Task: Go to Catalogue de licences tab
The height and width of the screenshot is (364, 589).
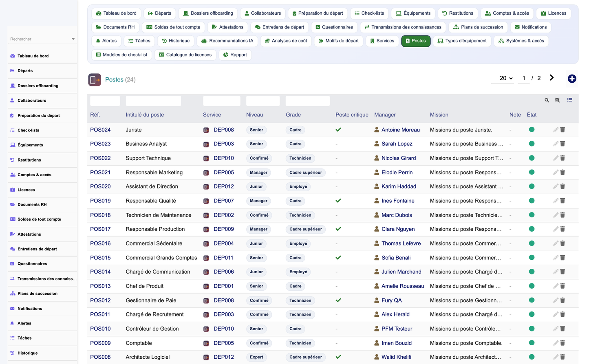Action: tap(185, 55)
